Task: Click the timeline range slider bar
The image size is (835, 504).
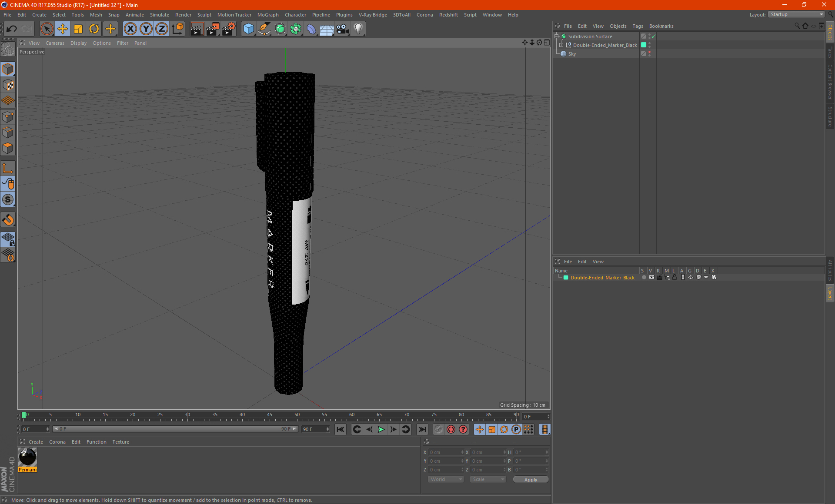Action: [175, 429]
